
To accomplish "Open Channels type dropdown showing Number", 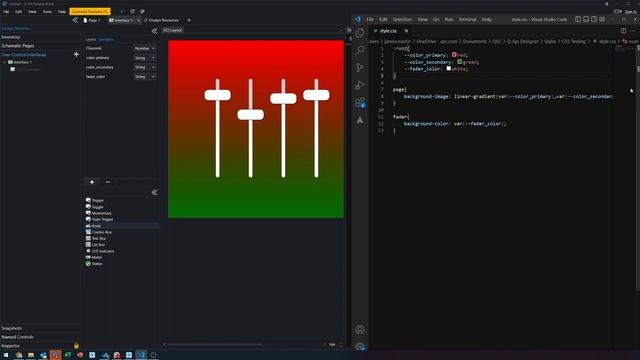I will pos(144,49).
